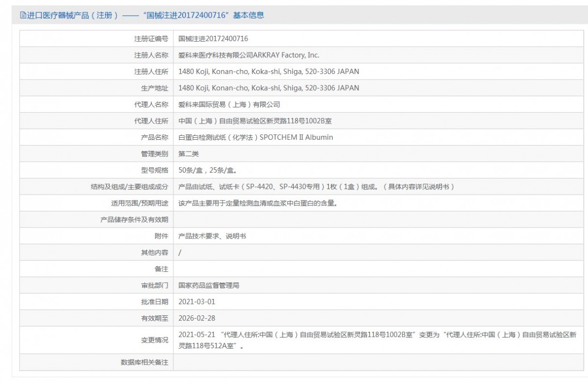Select 爱科来国际贸易（上海）有限公司 agent name
Image resolution: width=588 pixels, height=384 pixels.
pos(229,104)
